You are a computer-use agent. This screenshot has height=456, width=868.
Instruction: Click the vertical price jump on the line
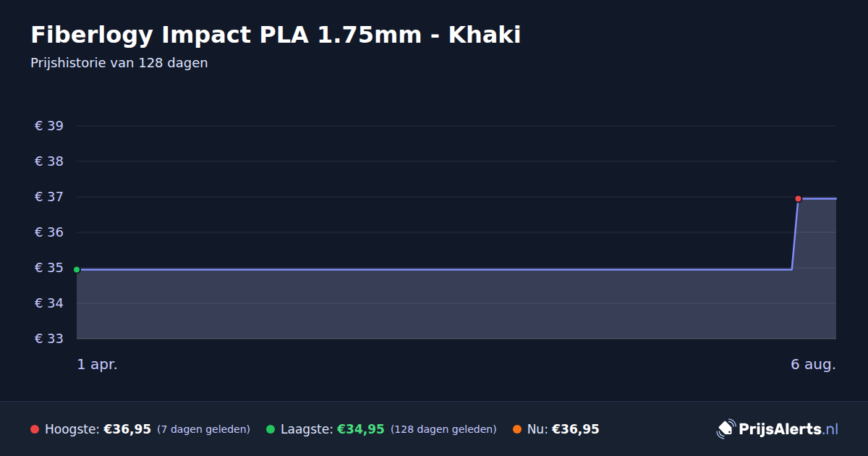795,234
